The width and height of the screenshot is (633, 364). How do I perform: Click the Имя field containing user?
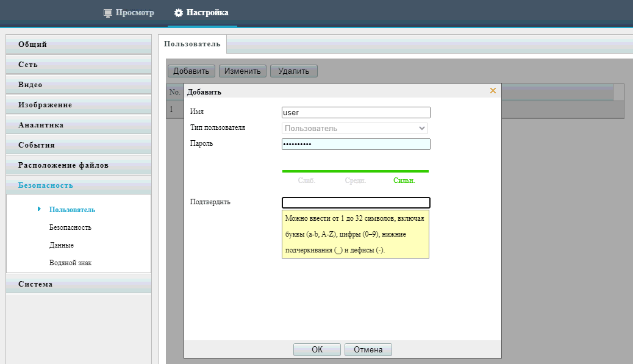click(x=356, y=112)
